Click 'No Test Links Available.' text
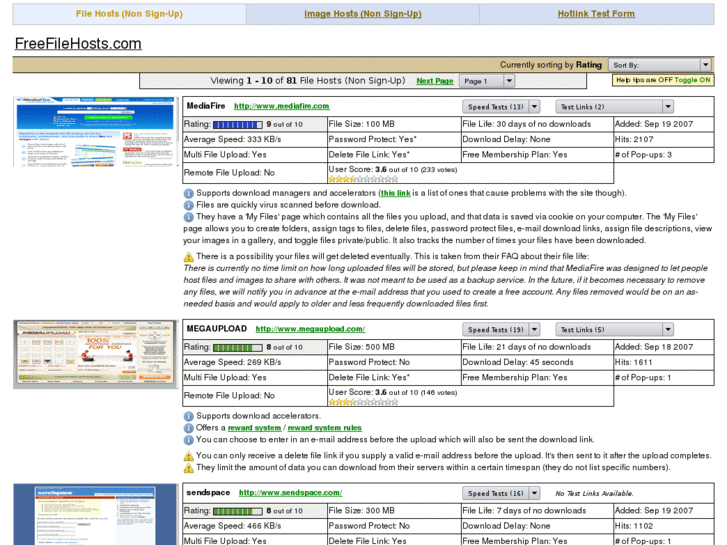This screenshot has width=727, height=545. pyautogui.click(x=595, y=494)
